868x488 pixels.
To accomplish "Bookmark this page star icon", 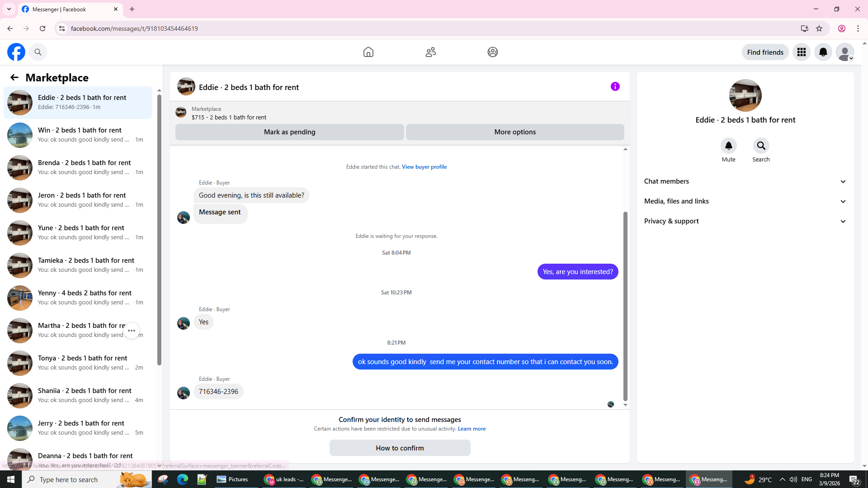I will click(x=819, y=28).
